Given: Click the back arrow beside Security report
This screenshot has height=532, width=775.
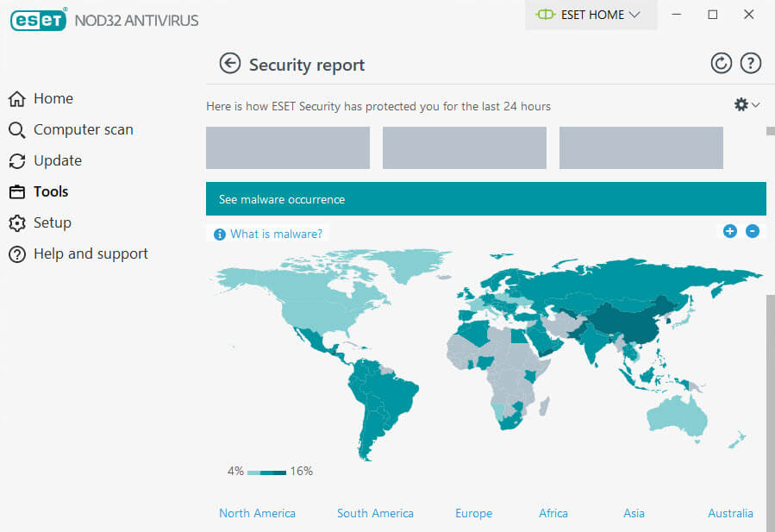Looking at the screenshot, I should point(229,64).
